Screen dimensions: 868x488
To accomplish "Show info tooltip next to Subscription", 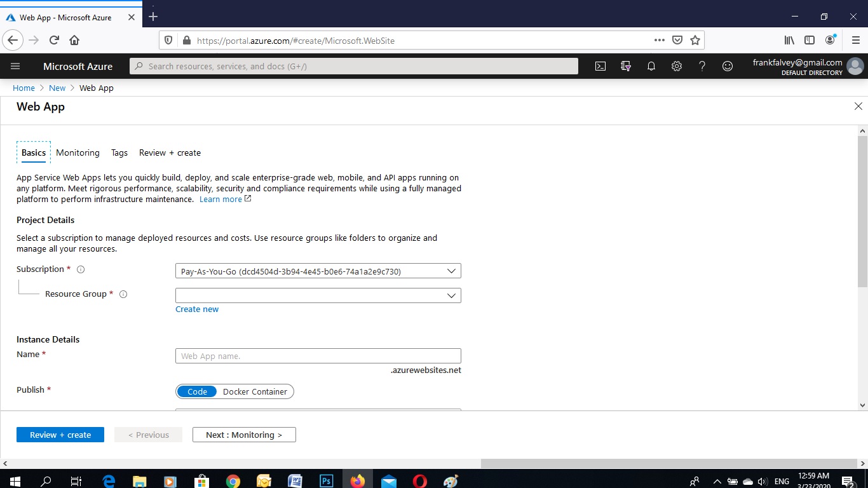I will 81,269.
